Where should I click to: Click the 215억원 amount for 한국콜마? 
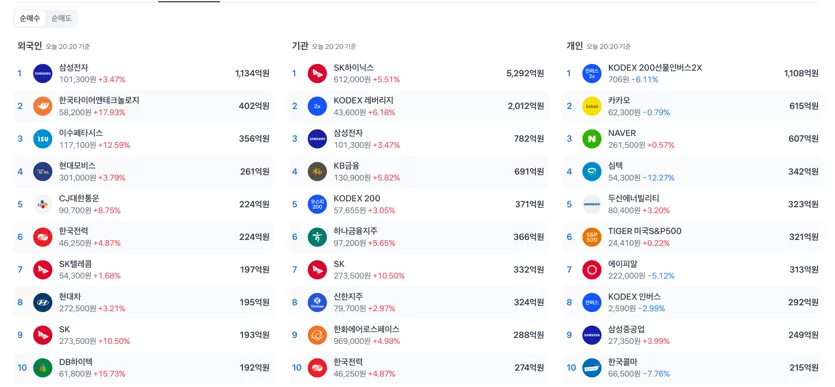[x=804, y=368]
